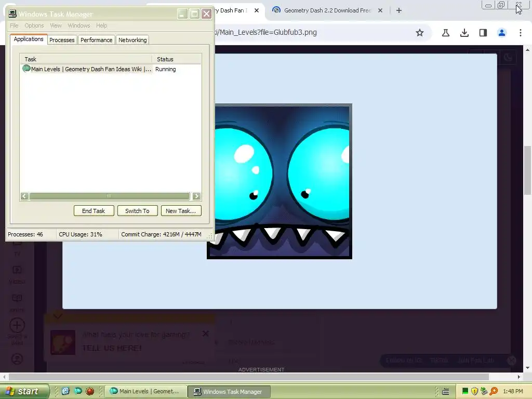
Task: Launch the red round quick launch icon
Action: 90,391
